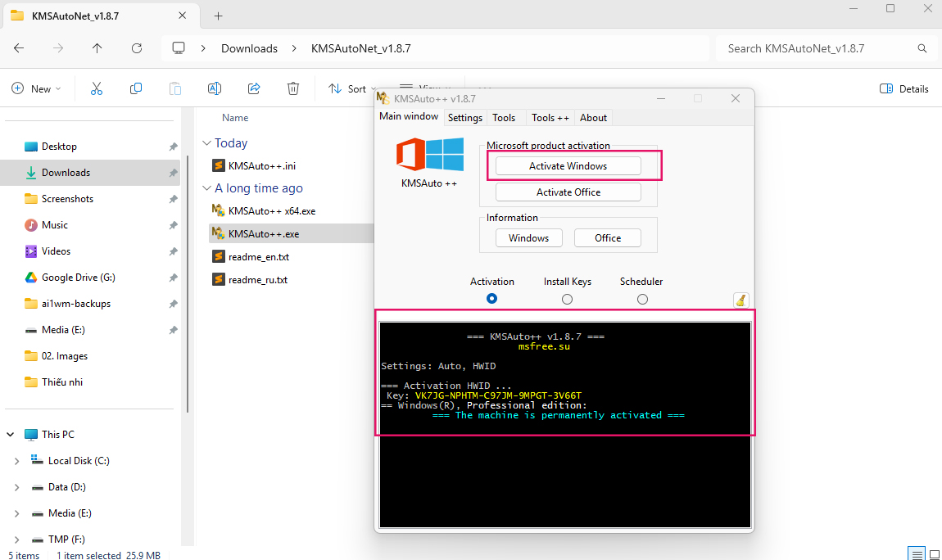Select the Activation radio button
Viewport: 942px width, 560px height.
point(491,299)
